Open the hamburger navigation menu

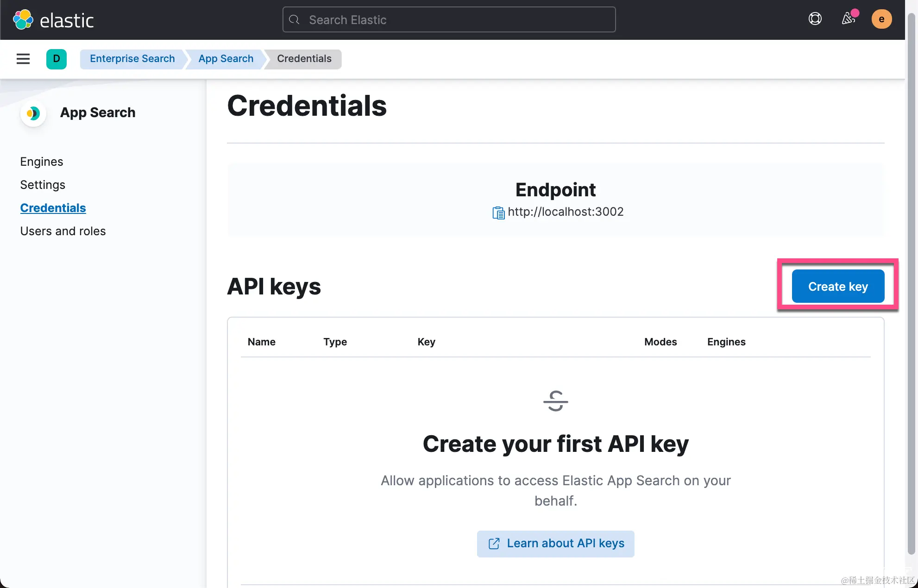[23, 59]
